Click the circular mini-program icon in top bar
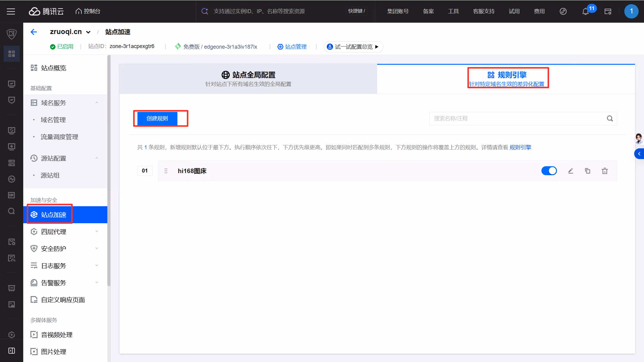 coord(563,12)
